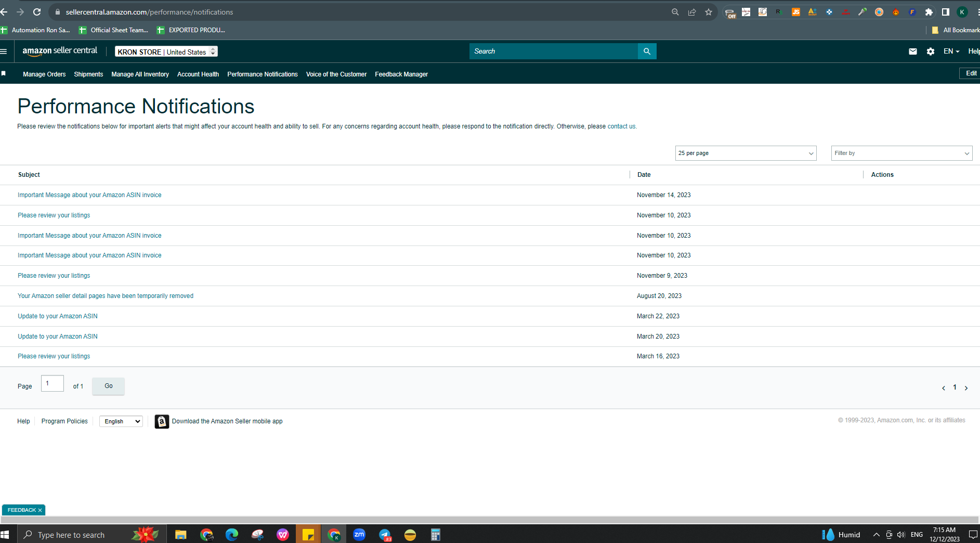The width and height of the screenshot is (980, 543).
Task: Click the bookmark flag icon in navigation bar
Action: 4,73
